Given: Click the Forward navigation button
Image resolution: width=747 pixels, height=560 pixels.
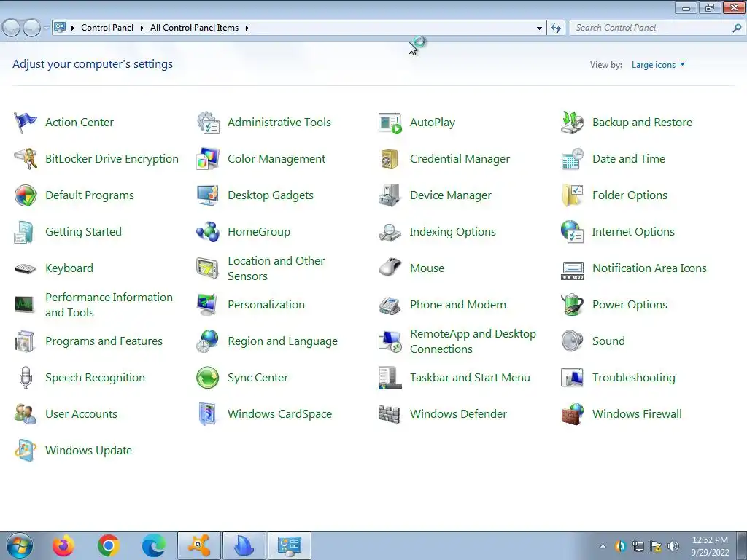Looking at the screenshot, I should coord(31,28).
